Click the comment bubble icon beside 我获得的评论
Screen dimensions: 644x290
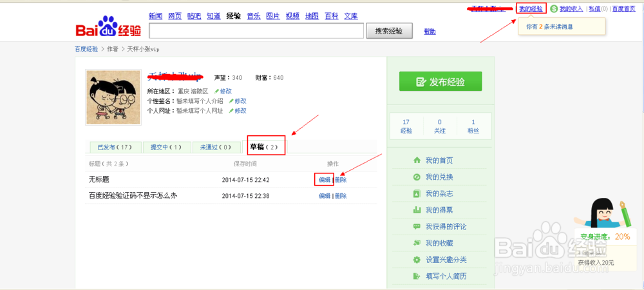click(x=417, y=227)
